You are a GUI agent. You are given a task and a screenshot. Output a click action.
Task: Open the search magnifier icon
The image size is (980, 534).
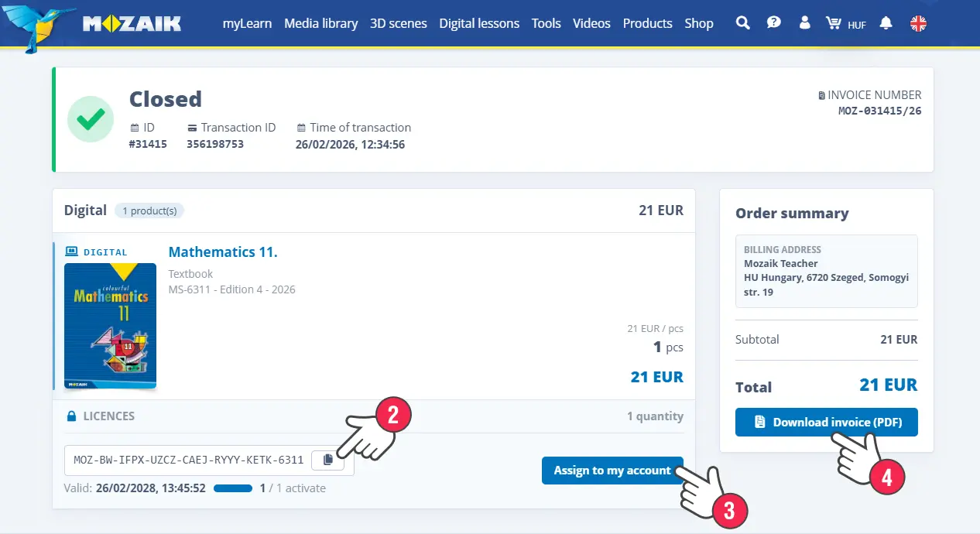pos(742,23)
